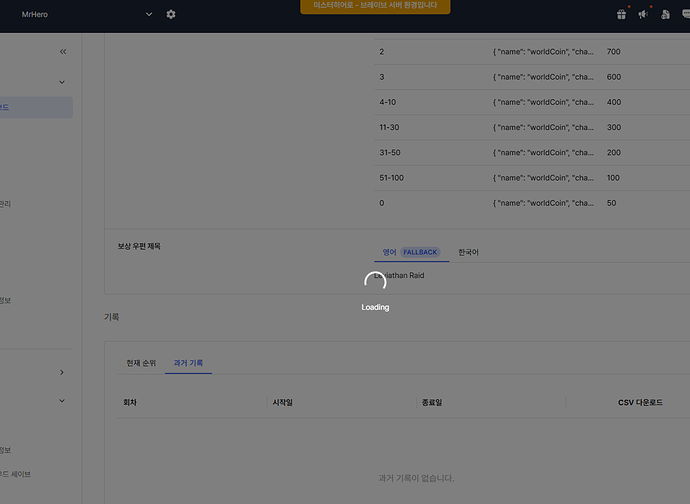Select the 영어 FALLBACK tab

[x=410, y=252]
